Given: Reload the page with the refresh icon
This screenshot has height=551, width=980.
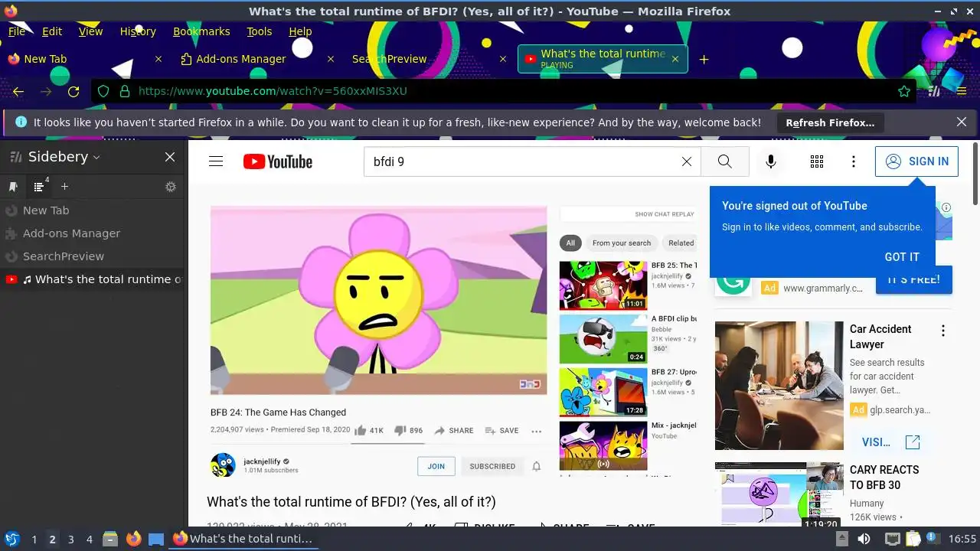Looking at the screenshot, I should coord(73,91).
